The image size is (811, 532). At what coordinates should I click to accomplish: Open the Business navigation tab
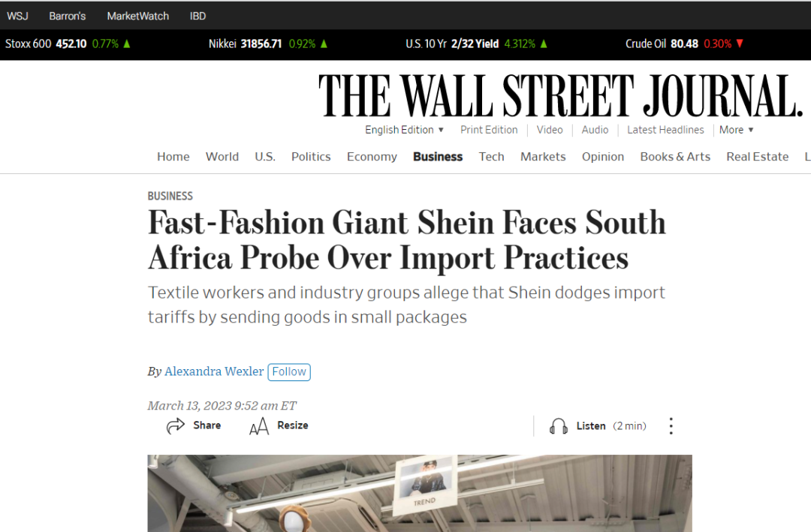tap(438, 157)
